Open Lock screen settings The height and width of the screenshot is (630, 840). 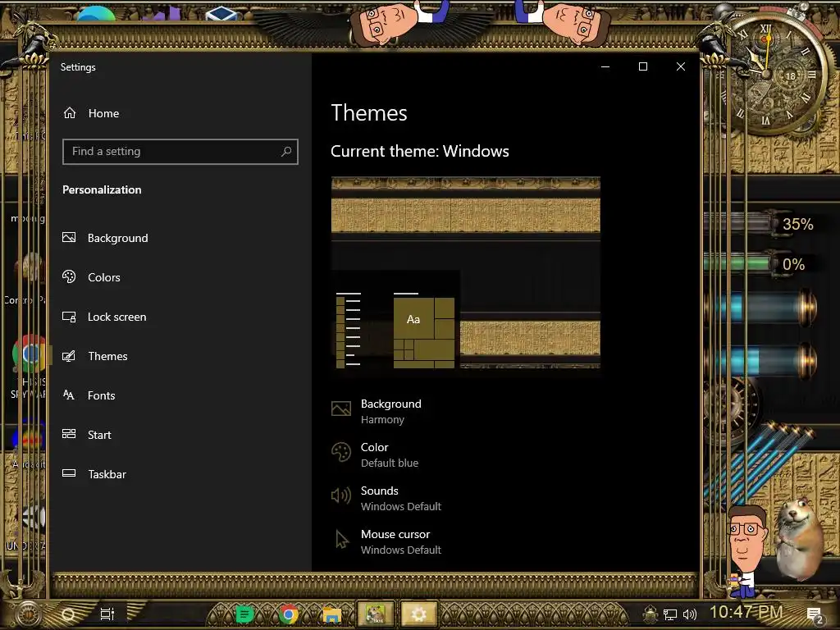(104, 317)
